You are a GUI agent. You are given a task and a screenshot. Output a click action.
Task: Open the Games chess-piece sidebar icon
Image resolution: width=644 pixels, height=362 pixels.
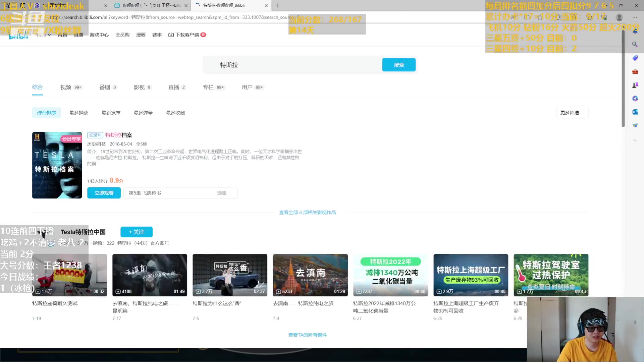635,85
